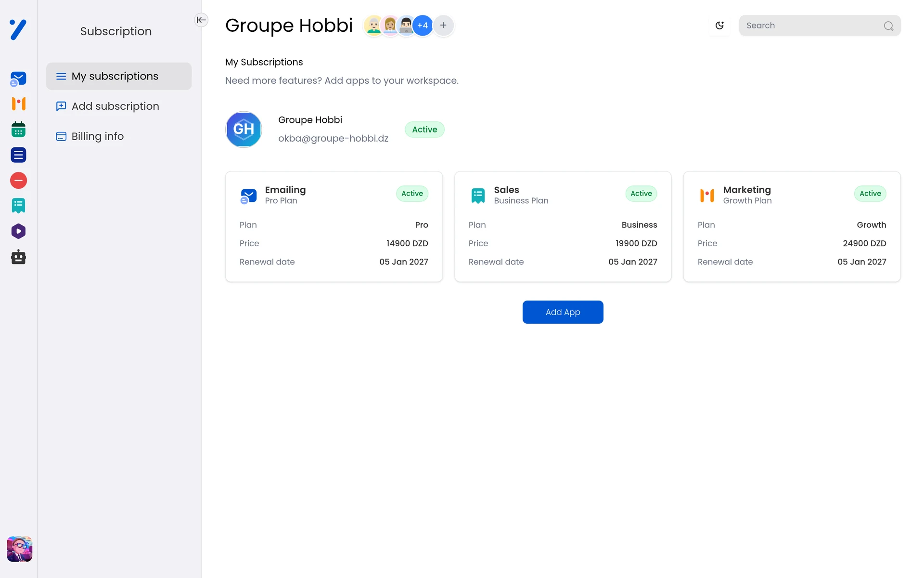Click the Sales card Active badge
The height and width of the screenshot is (578, 924).
point(641,194)
